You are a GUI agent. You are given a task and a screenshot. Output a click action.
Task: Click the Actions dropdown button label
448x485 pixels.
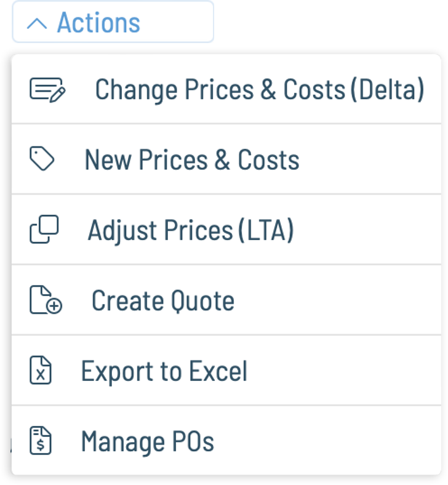click(x=98, y=22)
